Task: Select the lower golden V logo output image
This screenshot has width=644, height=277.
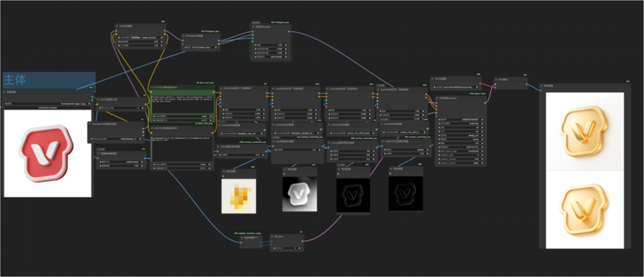Action: pos(585,210)
